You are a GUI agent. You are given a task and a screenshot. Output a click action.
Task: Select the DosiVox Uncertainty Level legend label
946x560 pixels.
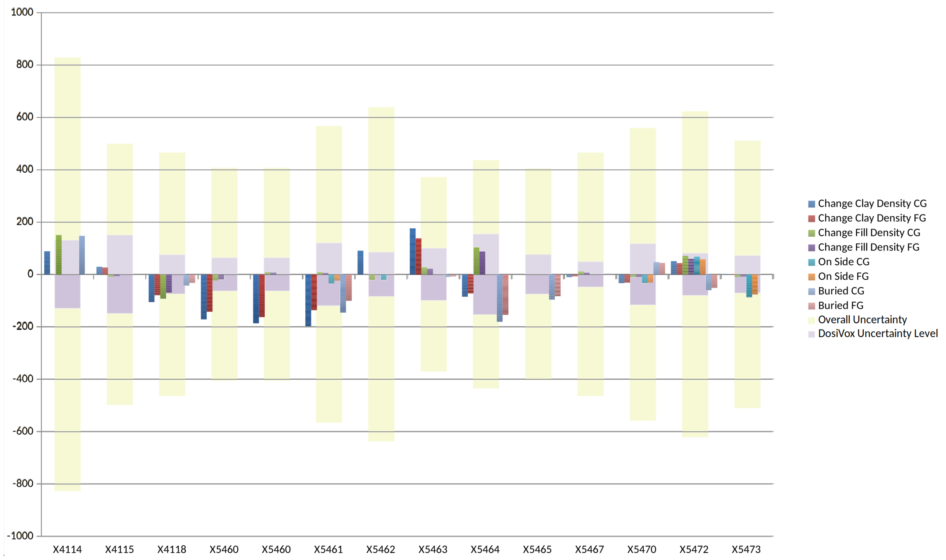(877, 334)
